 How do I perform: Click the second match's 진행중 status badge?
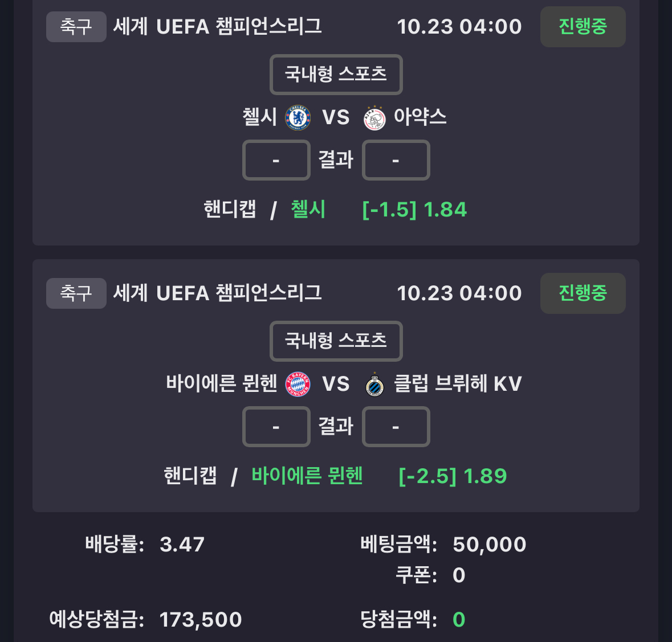click(x=583, y=293)
